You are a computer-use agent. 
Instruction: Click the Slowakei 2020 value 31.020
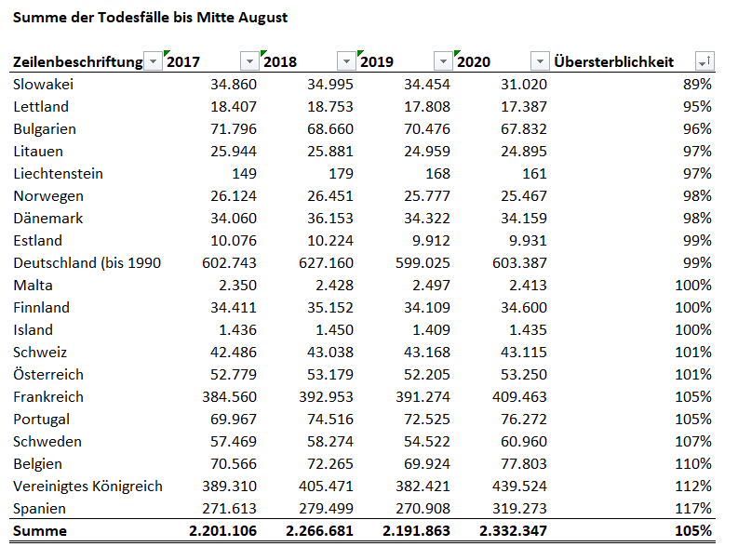[524, 85]
